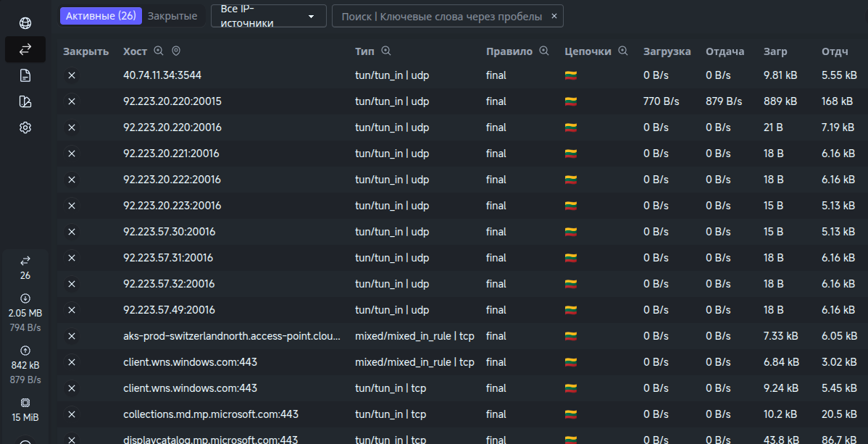Click the upload total icon above 842 kB
The height and width of the screenshot is (444, 868).
tap(25, 350)
